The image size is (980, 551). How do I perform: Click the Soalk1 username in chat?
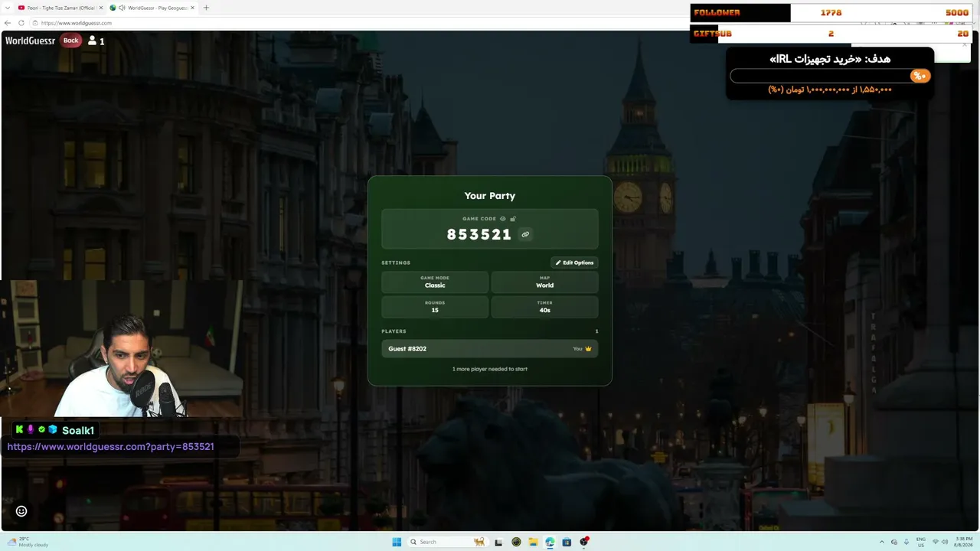click(x=78, y=430)
